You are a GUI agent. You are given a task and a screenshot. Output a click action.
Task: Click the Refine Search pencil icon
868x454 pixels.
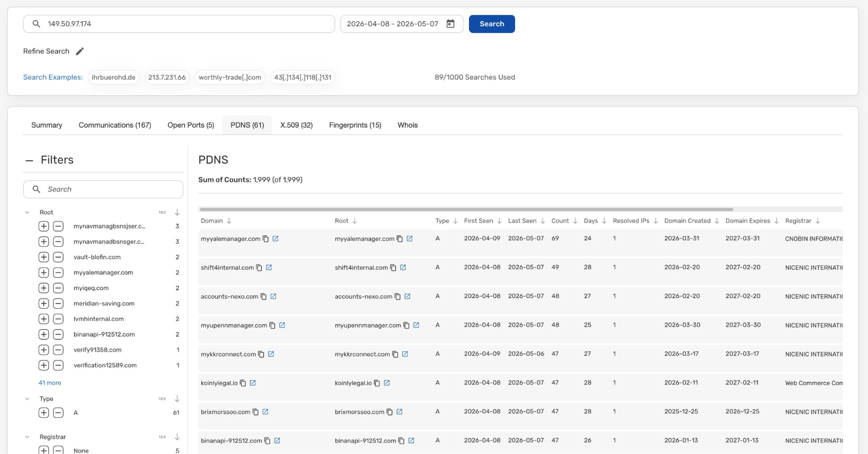click(x=80, y=51)
